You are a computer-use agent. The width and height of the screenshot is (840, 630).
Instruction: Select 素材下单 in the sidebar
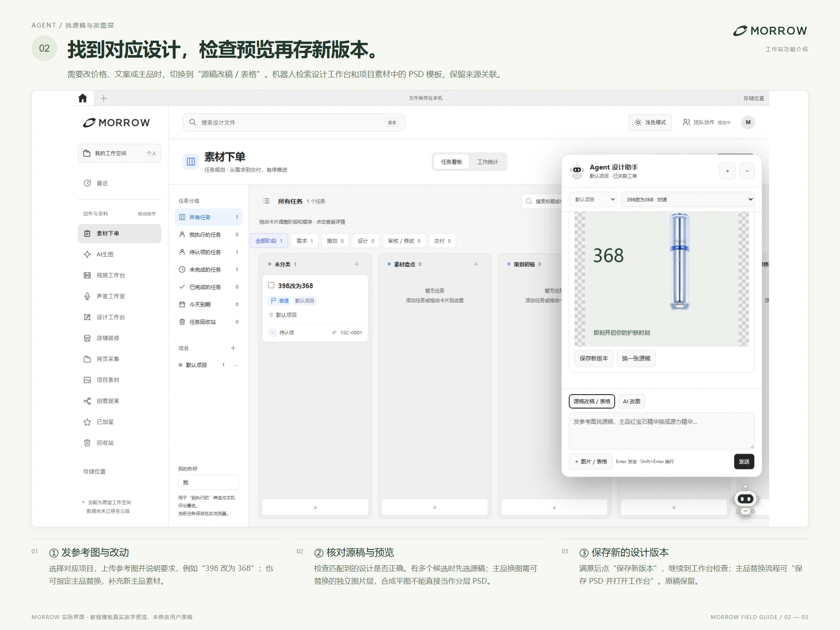tap(119, 234)
